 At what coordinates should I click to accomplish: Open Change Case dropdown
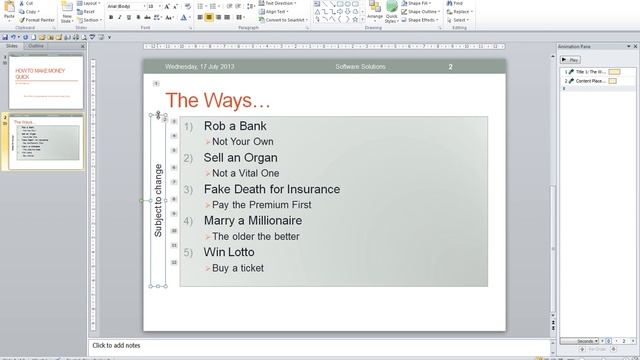(x=169, y=17)
